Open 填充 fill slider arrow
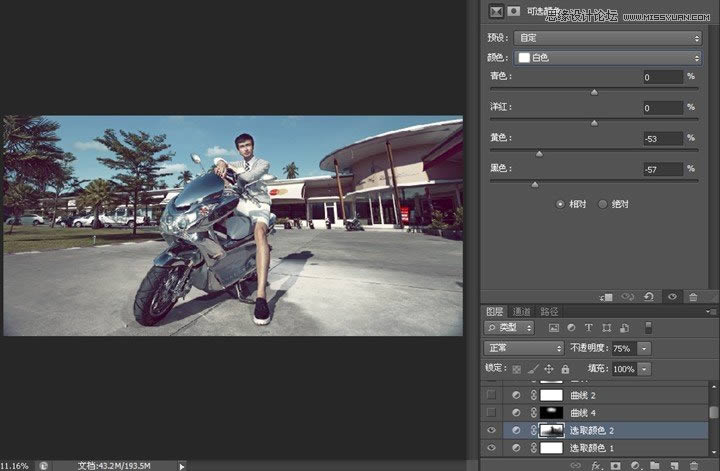 pos(644,369)
